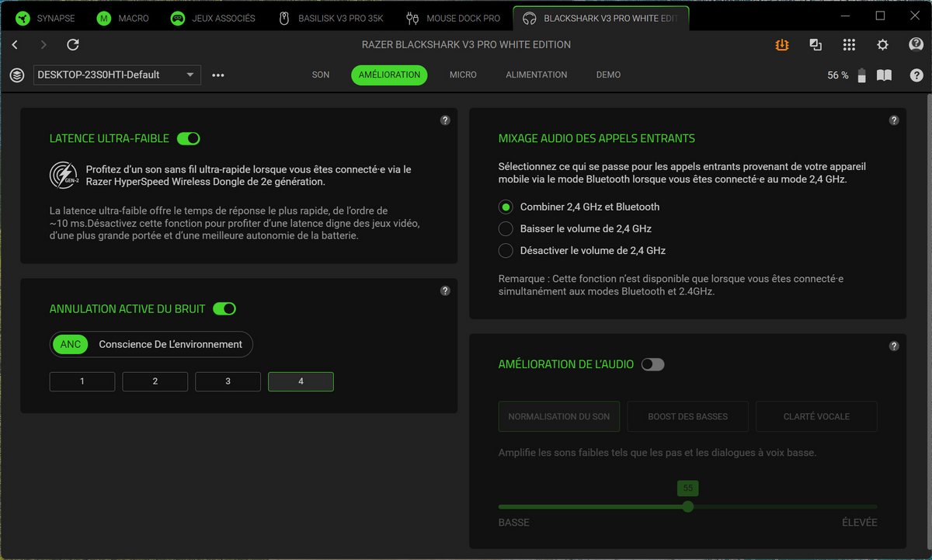Open help question mark beside the guide
The height and width of the screenshot is (560, 932).
(x=917, y=75)
